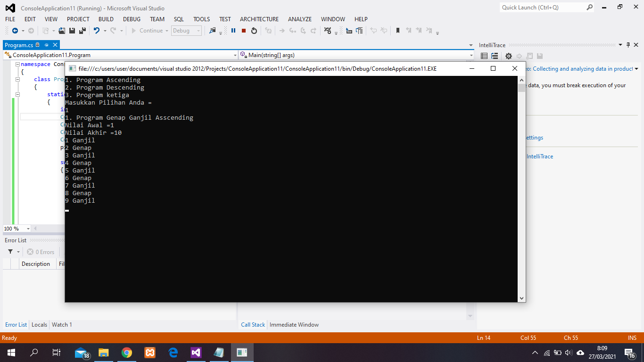Collapse the class Program code region

[x=17, y=80]
